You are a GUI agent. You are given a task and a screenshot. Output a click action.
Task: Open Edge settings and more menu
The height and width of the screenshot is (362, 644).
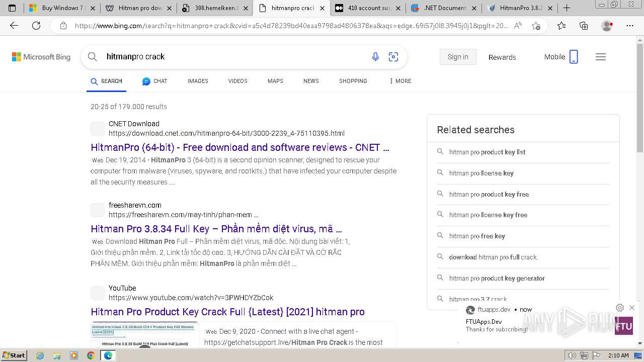[x=630, y=26]
